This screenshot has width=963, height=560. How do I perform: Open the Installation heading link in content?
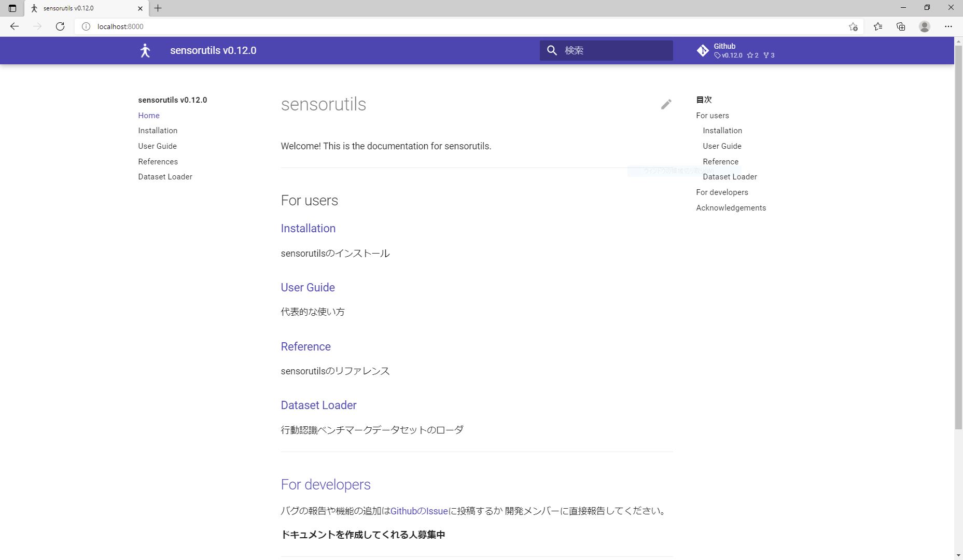(x=308, y=229)
